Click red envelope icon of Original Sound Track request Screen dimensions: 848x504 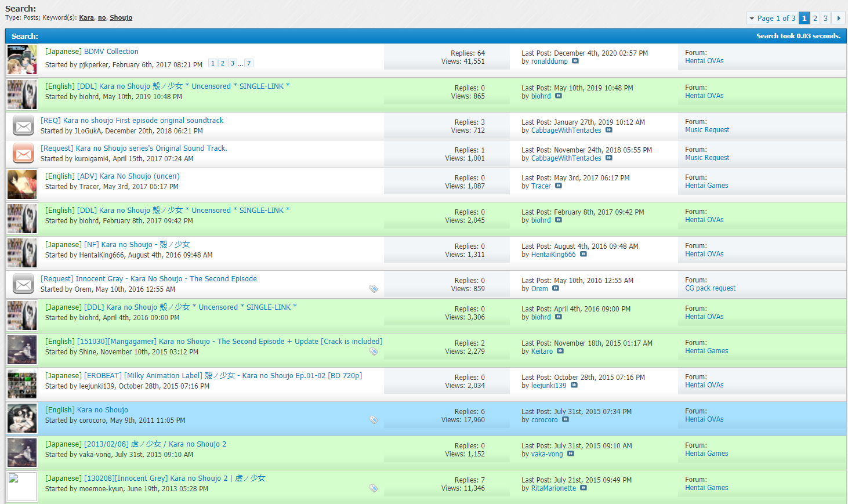click(x=24, y=154)
